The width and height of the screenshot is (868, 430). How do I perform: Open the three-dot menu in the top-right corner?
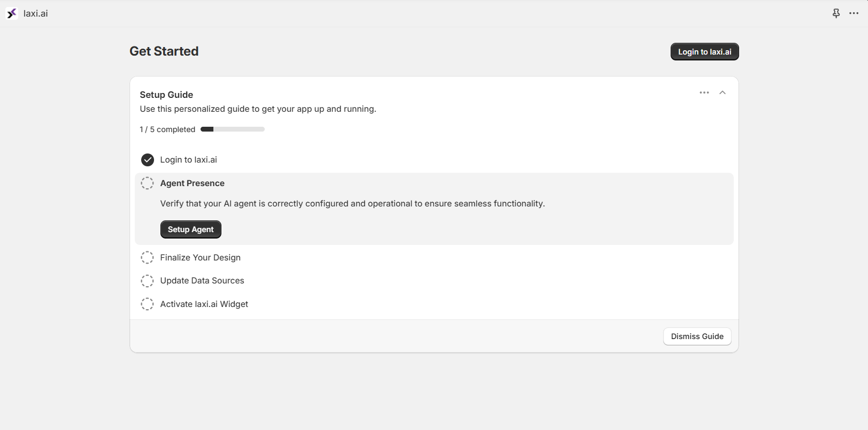pos(854,13)
